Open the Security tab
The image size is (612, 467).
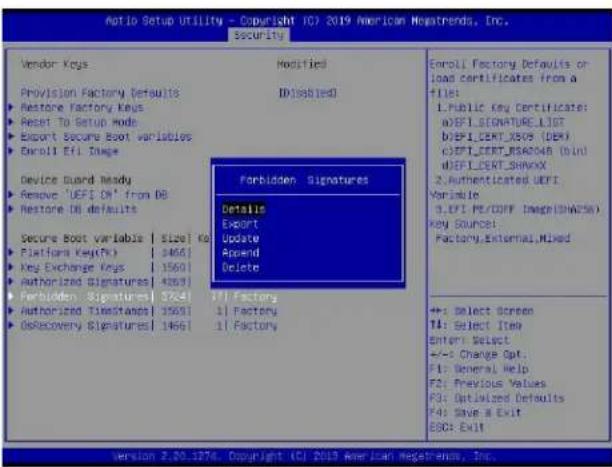(259, 35)
